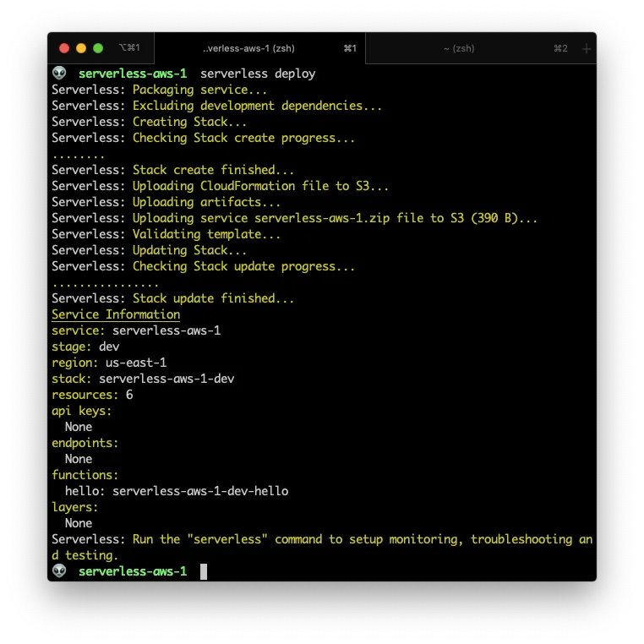The width and height of the screenshot is (644, 644).
Task: Click the 'resources: 6' line
Action: (x=92, y=395)
